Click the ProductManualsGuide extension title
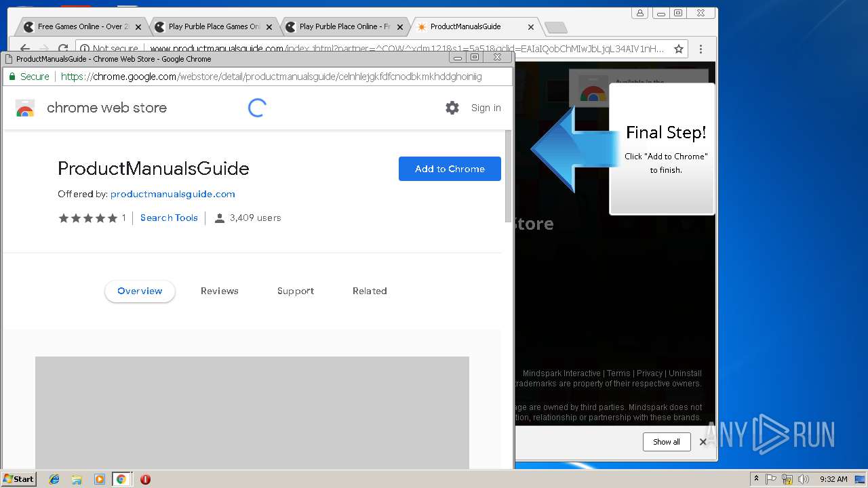The image size is (868, 488). 153,169
